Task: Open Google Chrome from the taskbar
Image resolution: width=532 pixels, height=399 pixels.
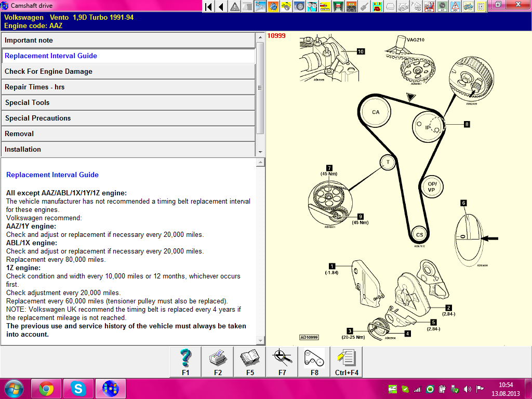Action: pos(46,389)
